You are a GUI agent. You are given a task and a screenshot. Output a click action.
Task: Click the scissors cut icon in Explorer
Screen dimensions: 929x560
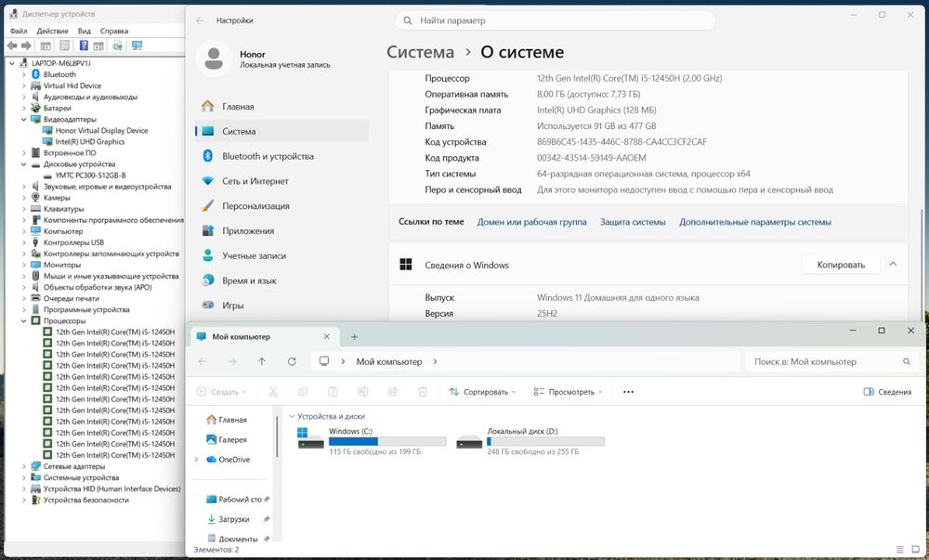click(x=273, y=392)
